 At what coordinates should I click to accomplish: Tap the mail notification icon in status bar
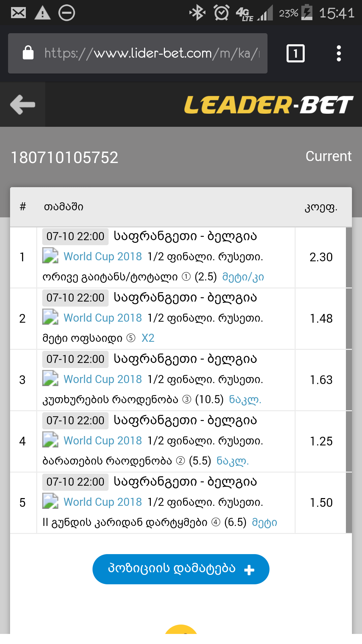point(18,13)
